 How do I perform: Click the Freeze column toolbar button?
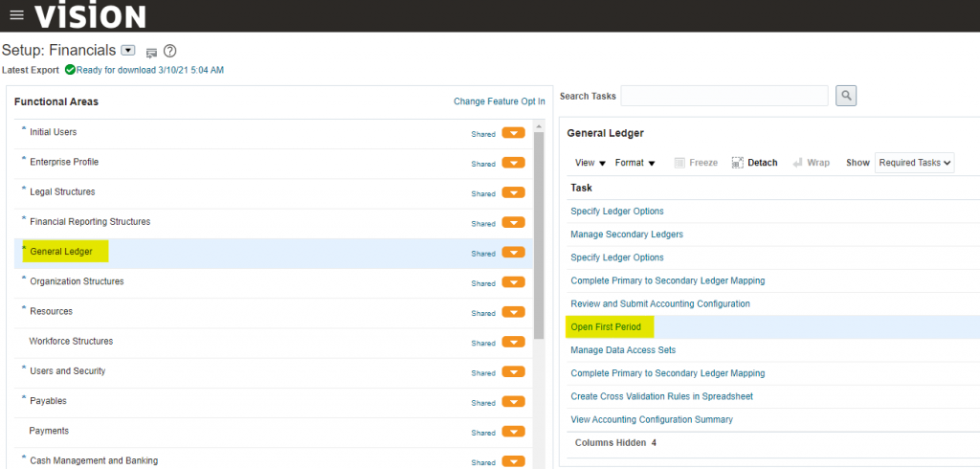[x=696, y=163]
